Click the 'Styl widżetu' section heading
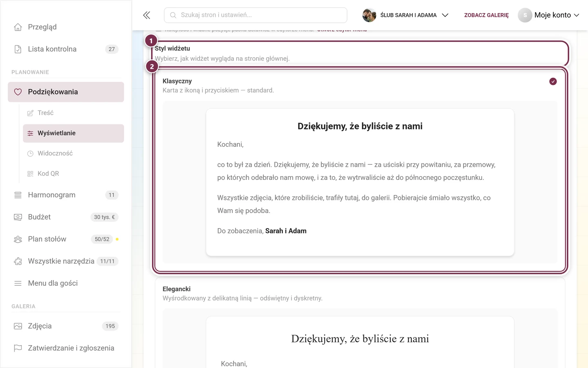 click(172, 49)
